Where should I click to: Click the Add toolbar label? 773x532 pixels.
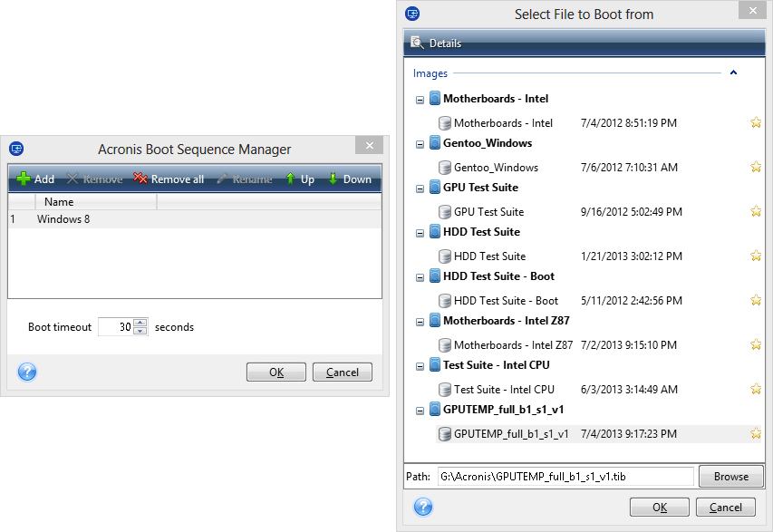44,179
